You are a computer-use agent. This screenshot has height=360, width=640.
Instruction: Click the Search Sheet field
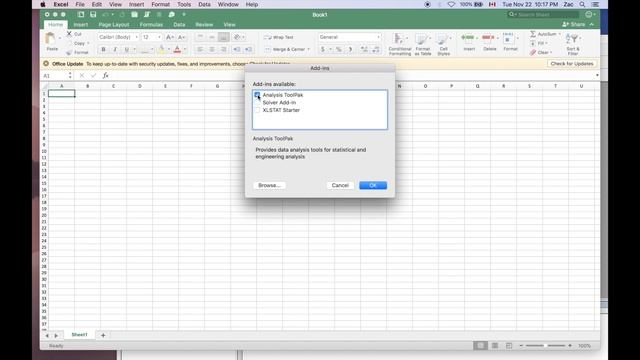pyautogui.click(x=543, y=15)
